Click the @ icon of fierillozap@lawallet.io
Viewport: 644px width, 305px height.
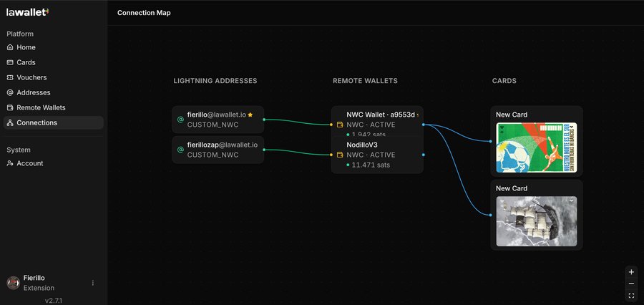pos(180,150)
